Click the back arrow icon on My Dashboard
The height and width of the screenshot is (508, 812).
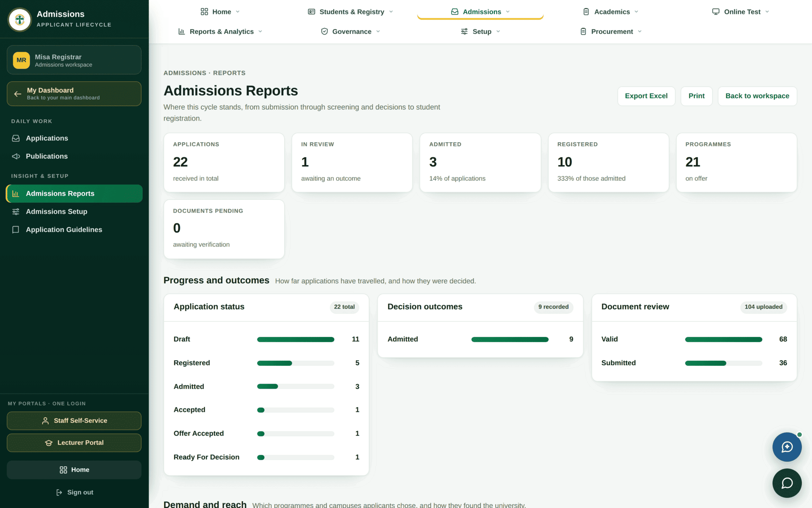17,94
